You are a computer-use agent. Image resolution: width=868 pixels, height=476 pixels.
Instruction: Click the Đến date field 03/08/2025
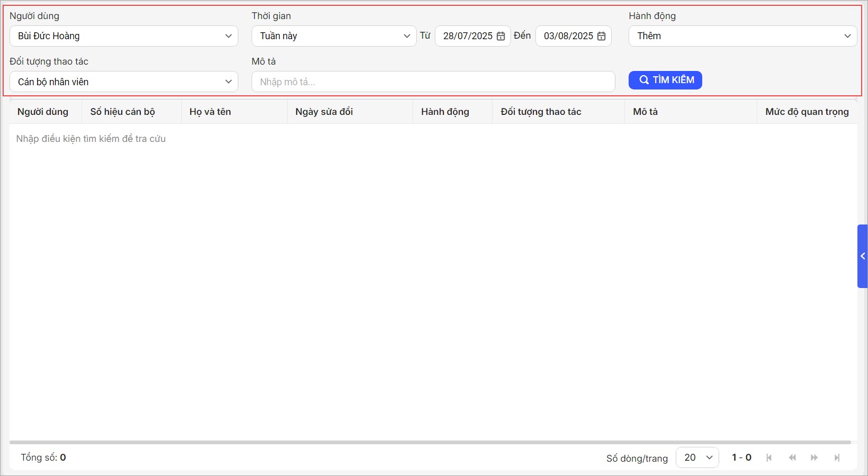pyautogui.click(x=568, y=36)
